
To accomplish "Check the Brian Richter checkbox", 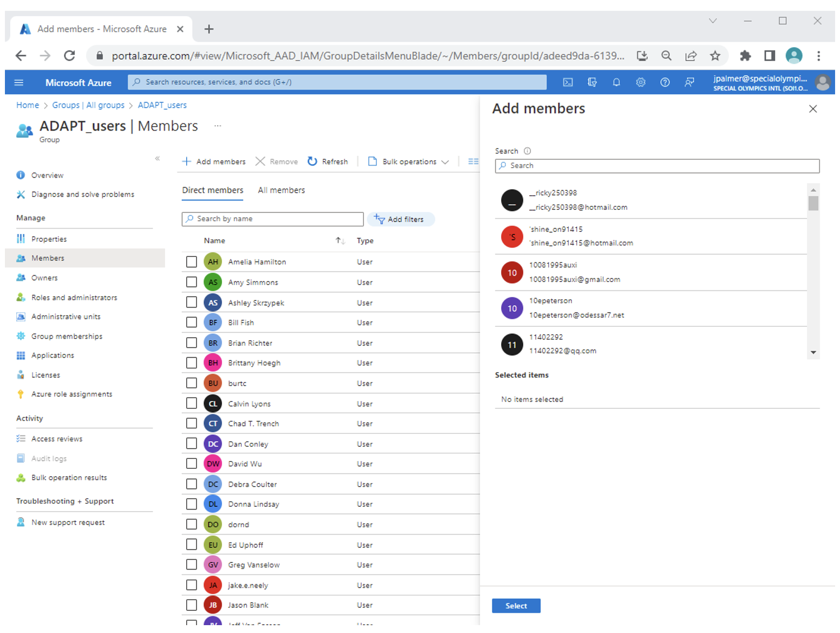I will (x=192, y=343).
